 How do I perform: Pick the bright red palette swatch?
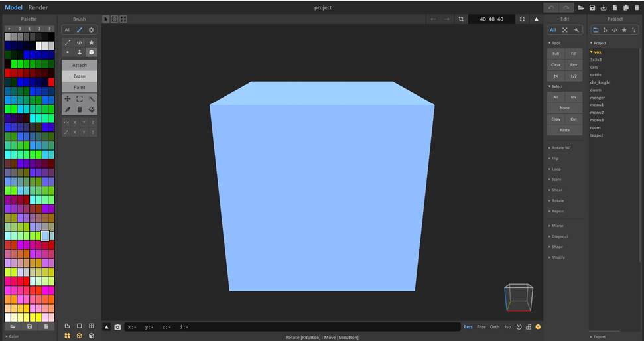(51, 82)
